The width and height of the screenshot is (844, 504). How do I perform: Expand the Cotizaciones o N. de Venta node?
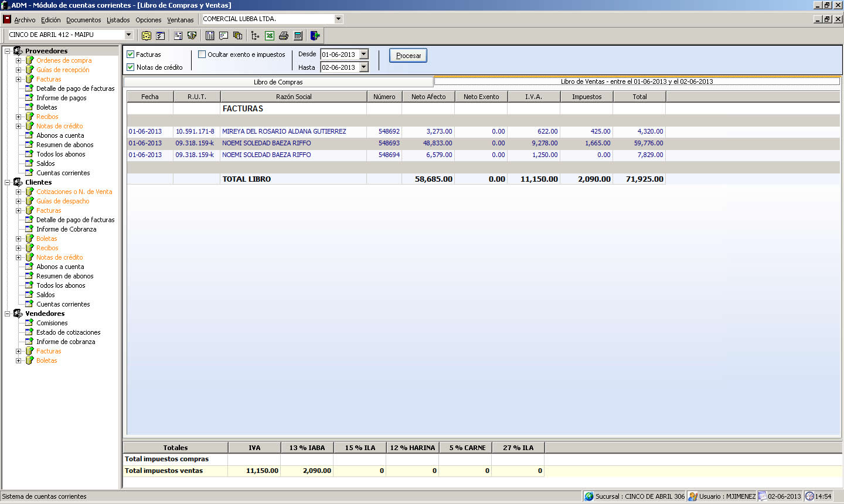pos(18,192)
